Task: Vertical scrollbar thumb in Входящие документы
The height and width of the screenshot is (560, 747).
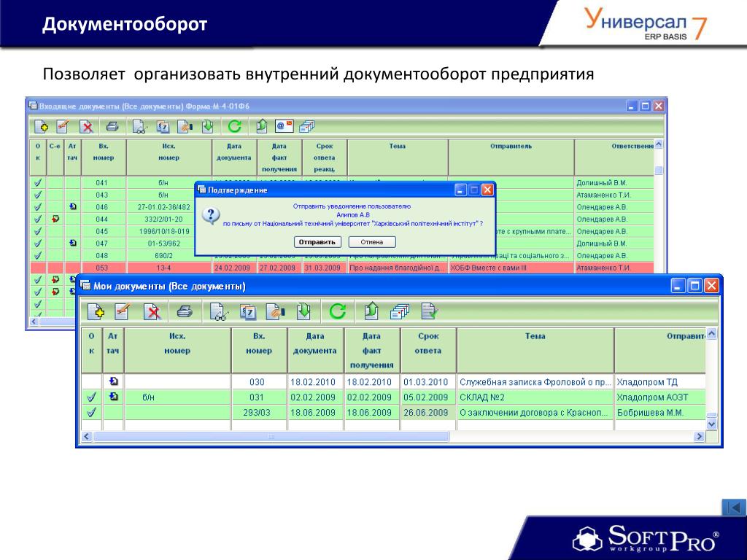Action: click(x=659, y=170)
